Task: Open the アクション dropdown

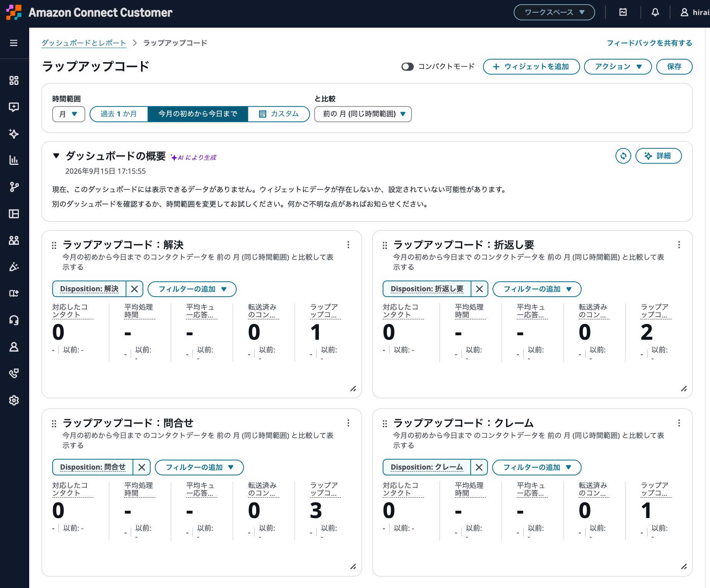Action: (618, 66)
